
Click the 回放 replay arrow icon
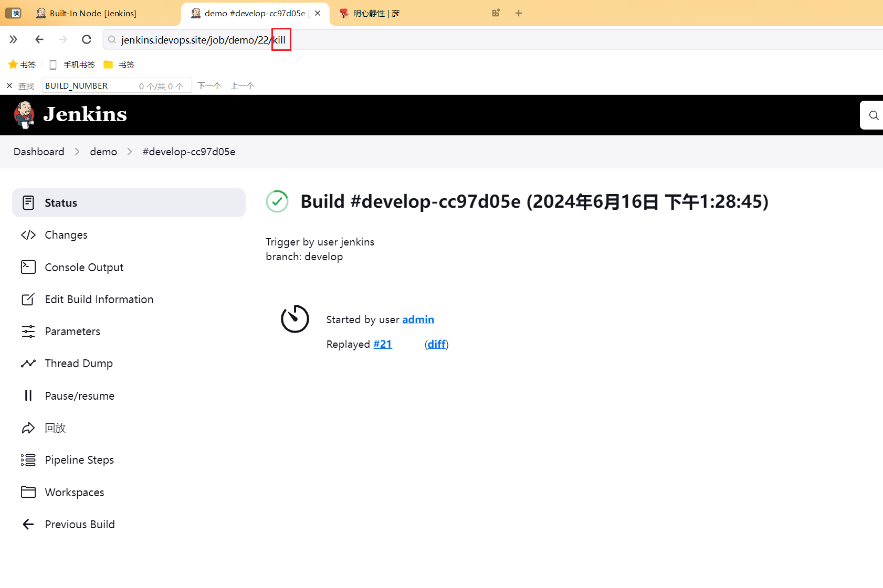pyautogui.click(x=28, y=428)
